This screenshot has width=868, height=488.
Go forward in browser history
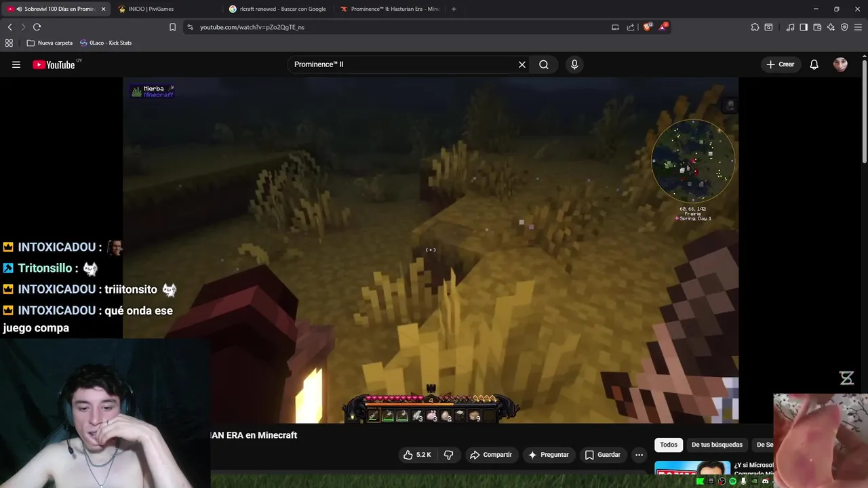click(x=23, y=27)
